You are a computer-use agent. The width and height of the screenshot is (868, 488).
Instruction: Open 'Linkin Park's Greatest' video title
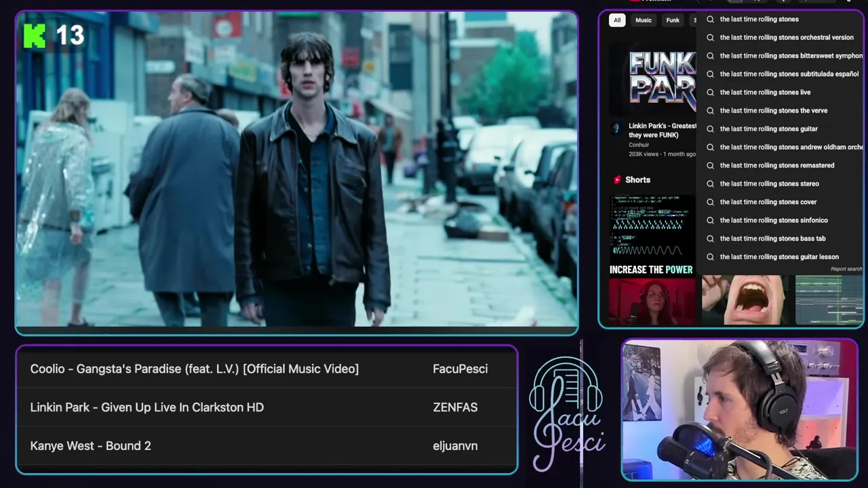(663, 130)
